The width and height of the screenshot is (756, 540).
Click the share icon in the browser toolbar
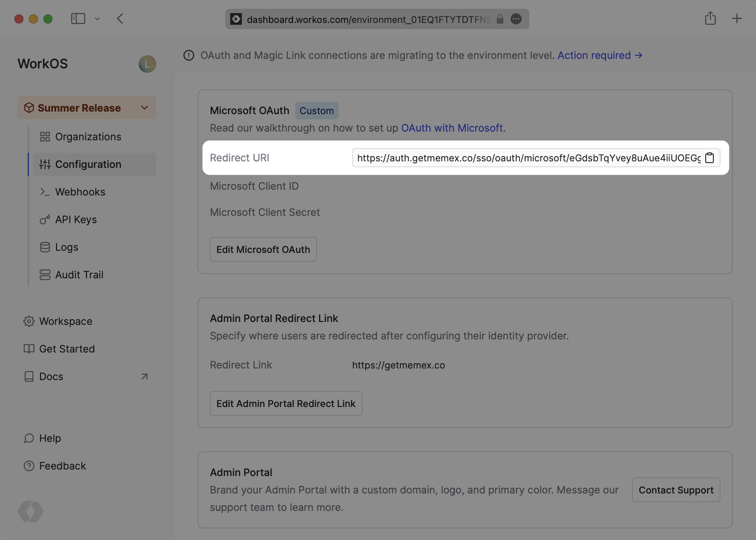(x=710, y=18)
